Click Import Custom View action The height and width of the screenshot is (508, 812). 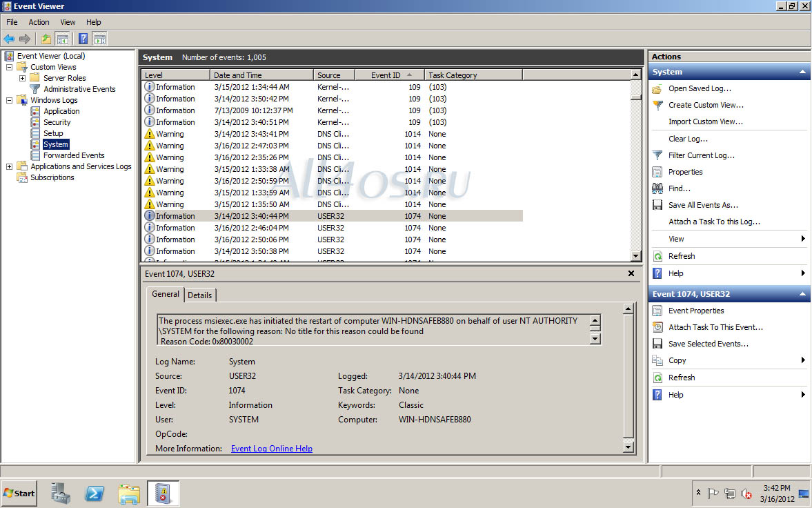(x=705, y=121)
